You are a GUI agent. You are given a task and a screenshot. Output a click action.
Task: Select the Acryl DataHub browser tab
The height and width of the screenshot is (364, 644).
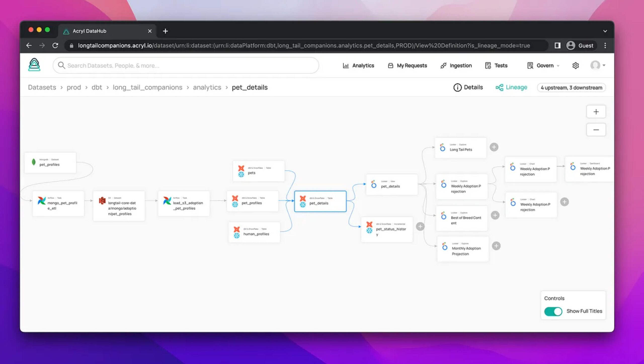107,31
